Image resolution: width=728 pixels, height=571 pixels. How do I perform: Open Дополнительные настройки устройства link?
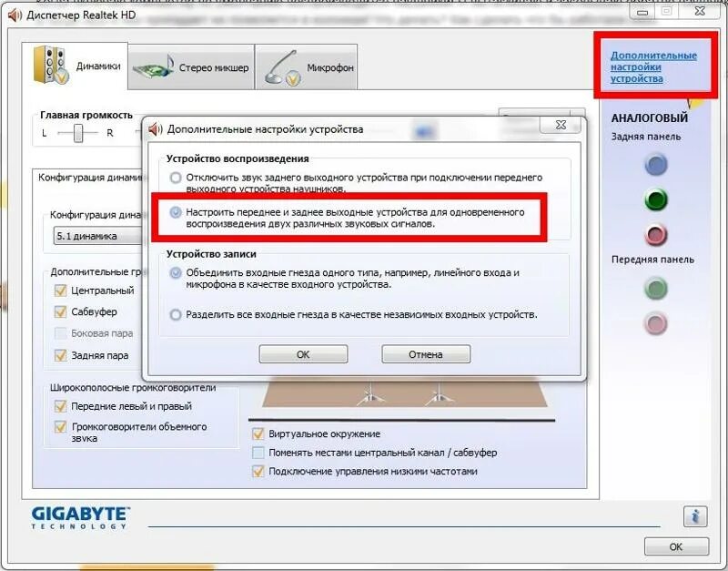[x=653, y=66]
